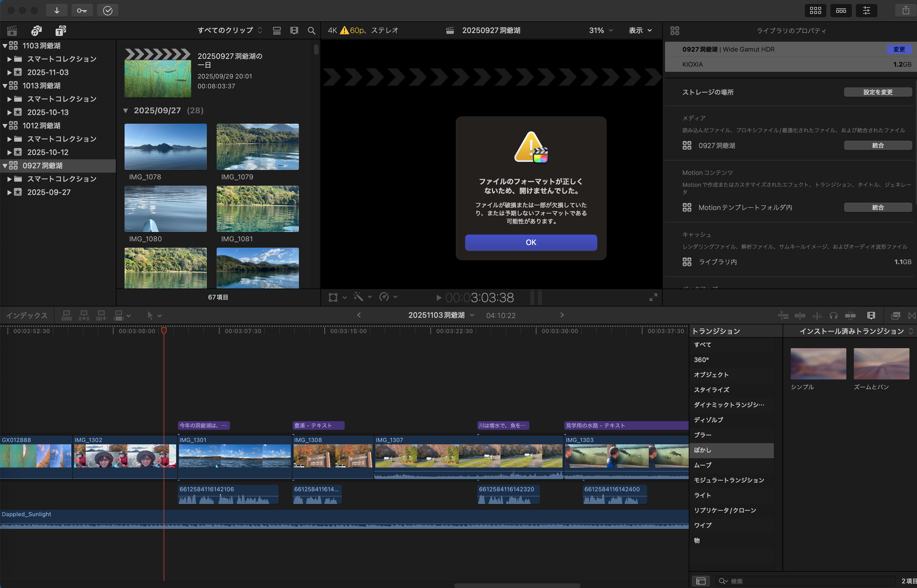Open the clip appearance filmstrip icon in the timeline

(871, 315)
